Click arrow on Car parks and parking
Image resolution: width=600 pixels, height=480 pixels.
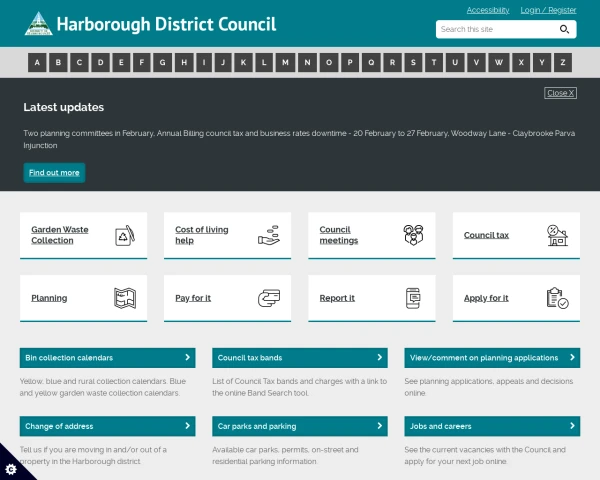[x=380, y=426]
